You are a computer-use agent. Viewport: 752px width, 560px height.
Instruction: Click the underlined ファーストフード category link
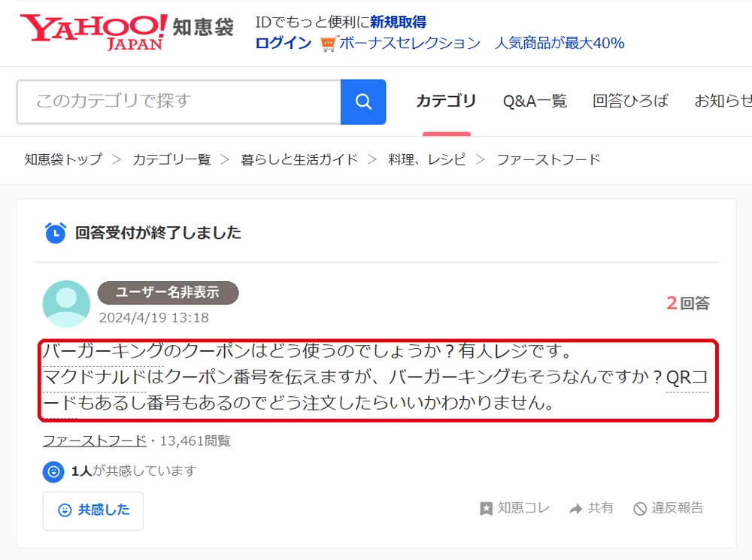[95, 440]
